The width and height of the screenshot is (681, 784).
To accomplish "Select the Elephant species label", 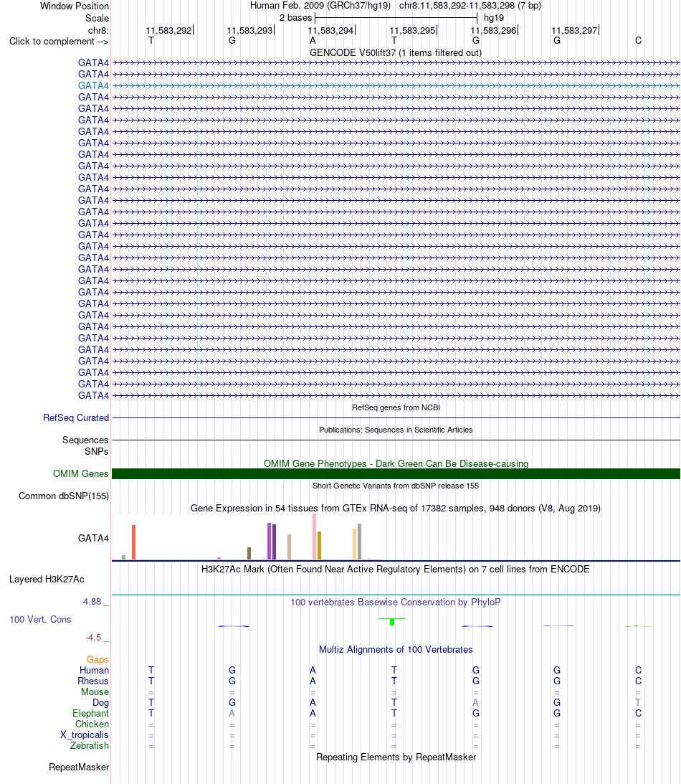I will (90, 713).
